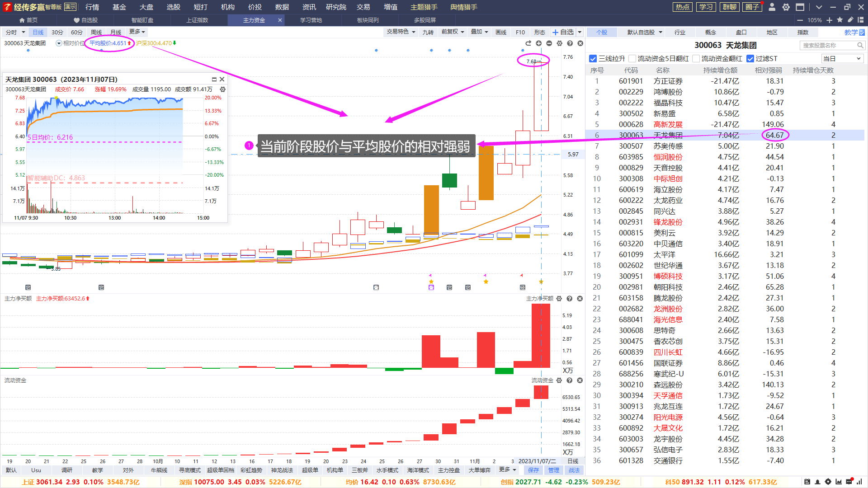868x488 pixels.
Task: Open settings gear of 流动资金 panel
Action: tap(559, 380)
